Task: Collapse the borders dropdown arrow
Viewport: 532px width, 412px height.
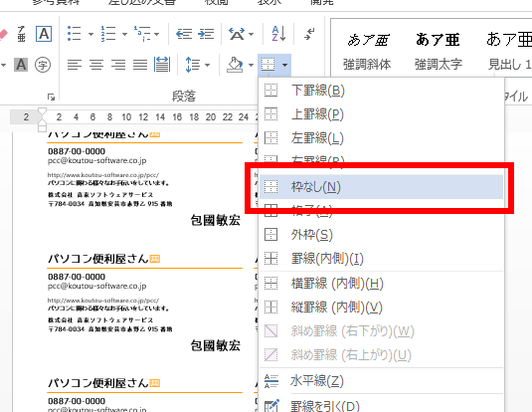Action: 284,65
